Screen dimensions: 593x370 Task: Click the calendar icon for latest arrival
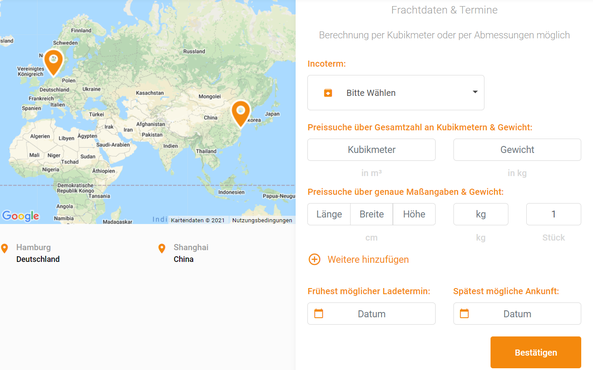pyautogui.click(x=464, y=314)
